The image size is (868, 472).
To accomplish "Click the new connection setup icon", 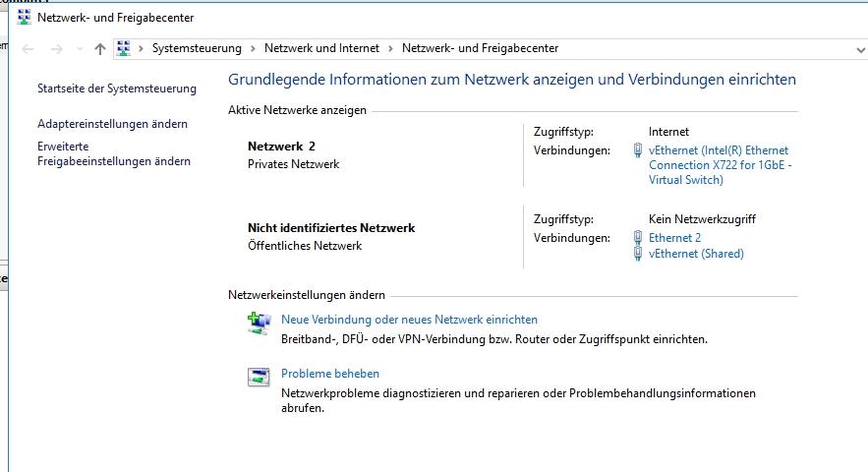I will pyautogui.click(x=259, y=324).
